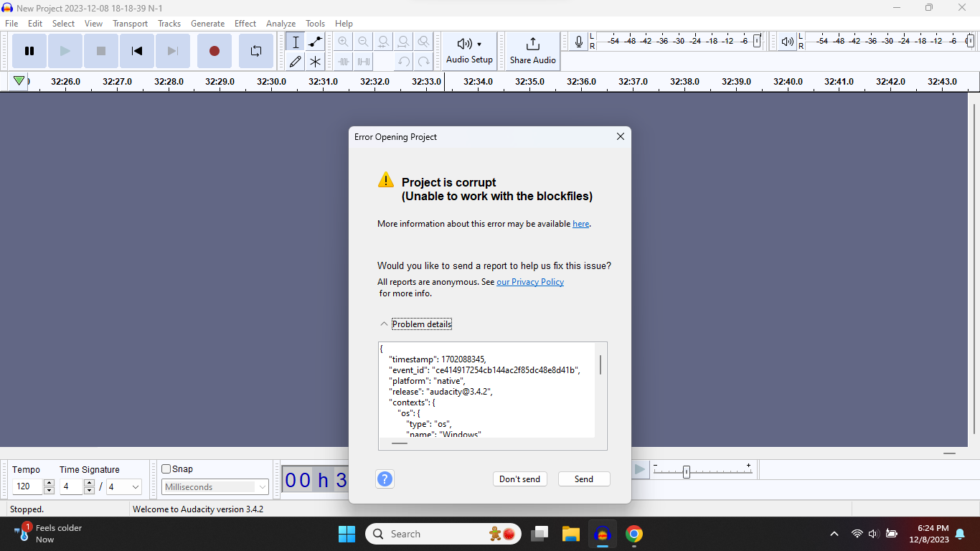Click Fit project to width icon
980x551 pixels.
(x=404, y=42)
